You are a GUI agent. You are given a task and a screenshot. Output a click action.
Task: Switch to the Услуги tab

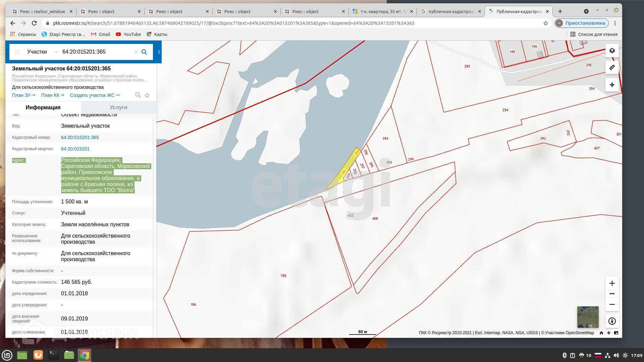pyautogui.click(x=118, y=108)
